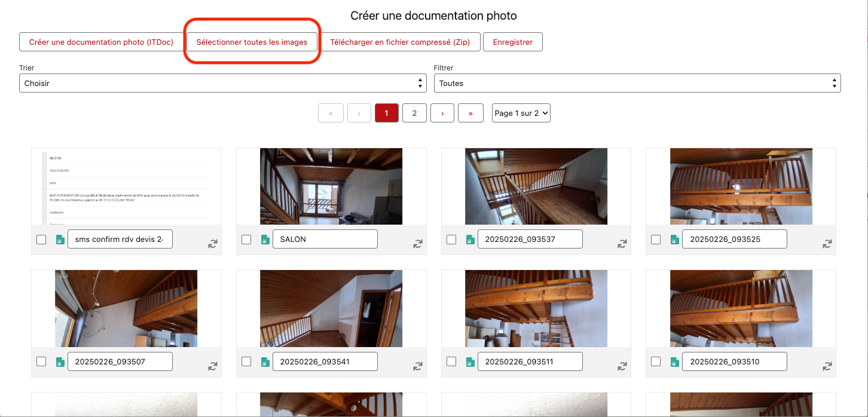Open the SMS screenshot thumbnail
Image resolution: width=868 pixels, height=417 pixels.
(x=126, y=186)
